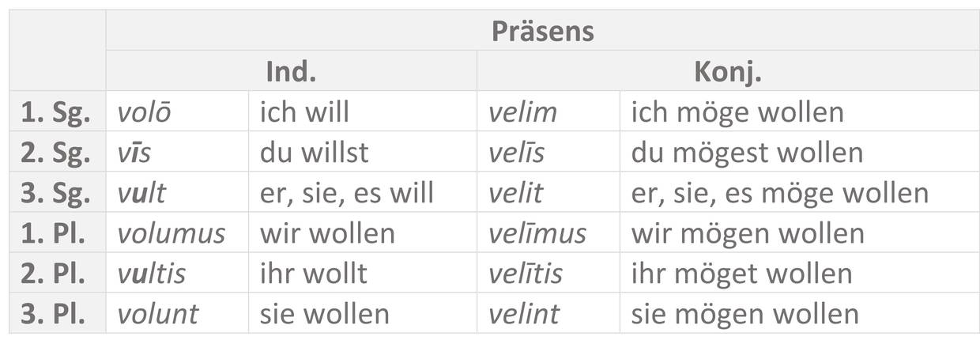Viewport: 980px width, 340px height.
Task: Select the 3. Sg. row label
Action: click(x=56, y=193)
